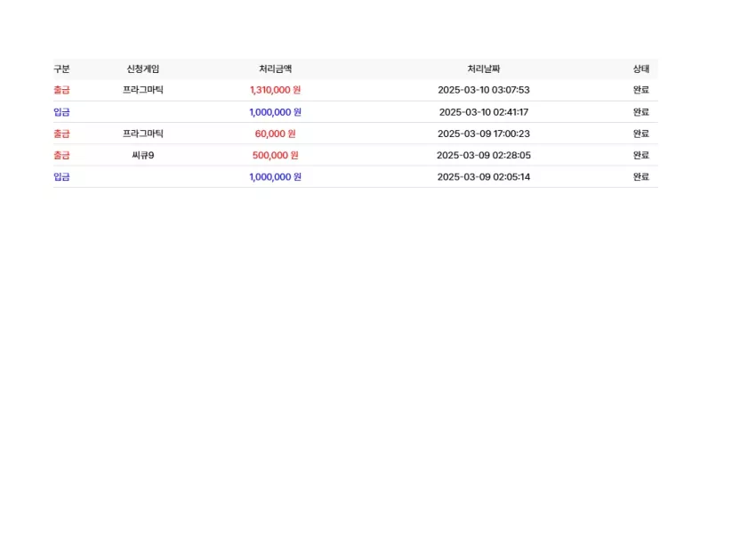Image resolution: width=756 pixels, height=535 pixels.
Task: Select the 2025-03-09 17:00:23 timestamp
Action: 484,134
